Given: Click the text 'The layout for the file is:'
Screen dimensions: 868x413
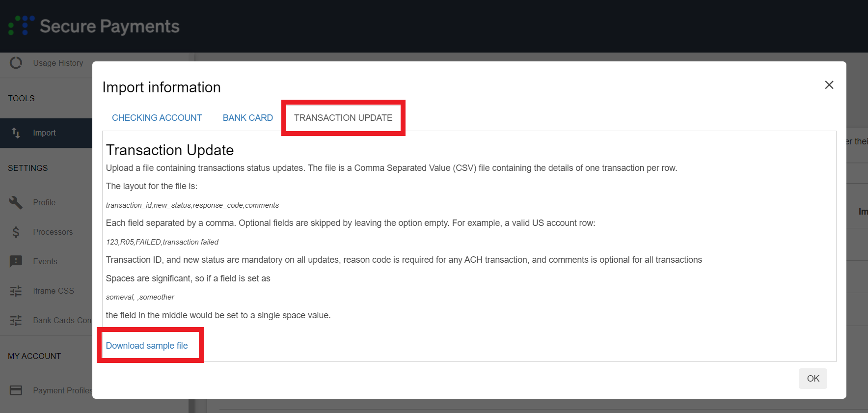Looking at the screenshot, I should coord(152,186).
